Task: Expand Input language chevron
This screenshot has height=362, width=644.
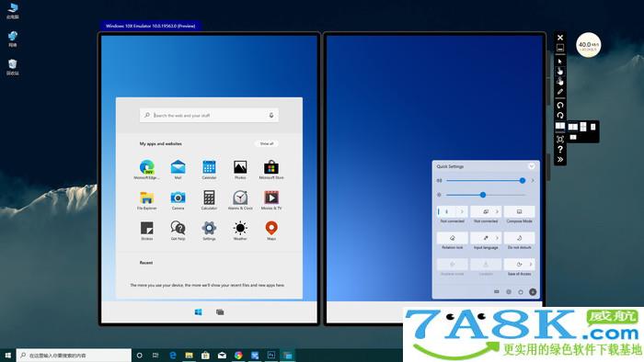Action: pyautogui.click(x=497, y=238)
